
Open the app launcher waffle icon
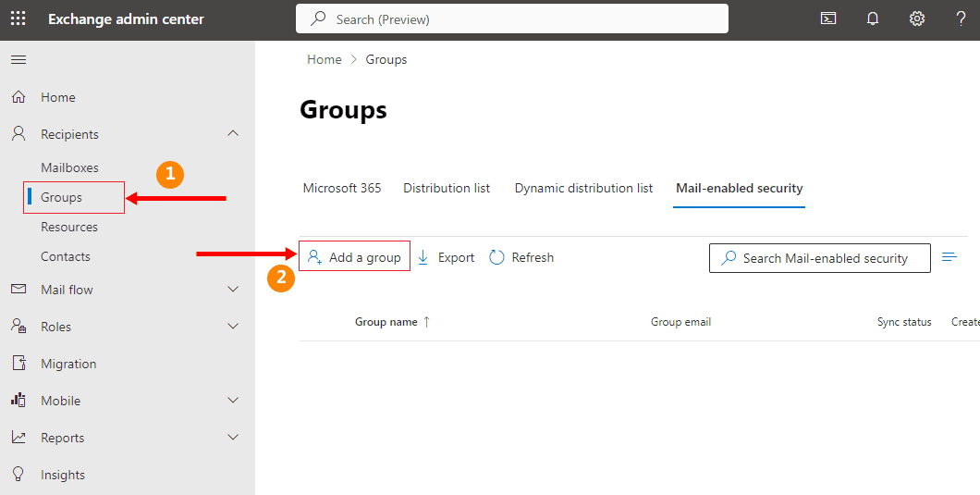pyautogui.click(x=18, y=19)
